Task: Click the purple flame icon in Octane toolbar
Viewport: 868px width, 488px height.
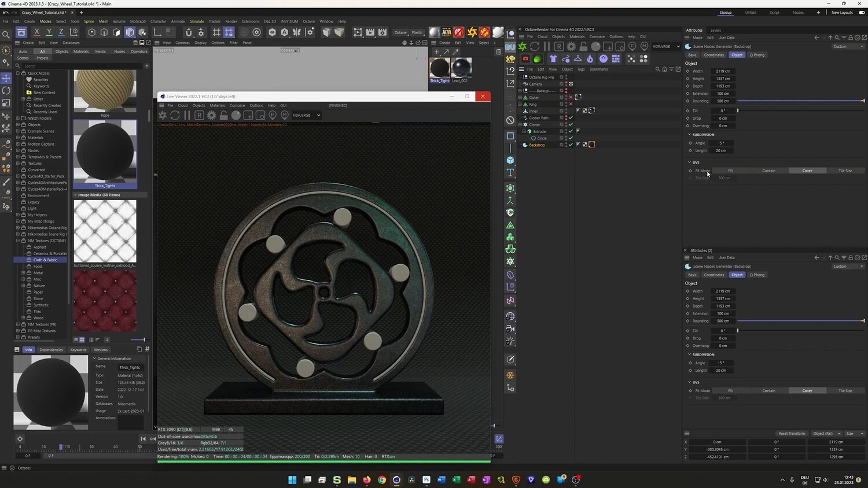Action: (x=590, y=58)
